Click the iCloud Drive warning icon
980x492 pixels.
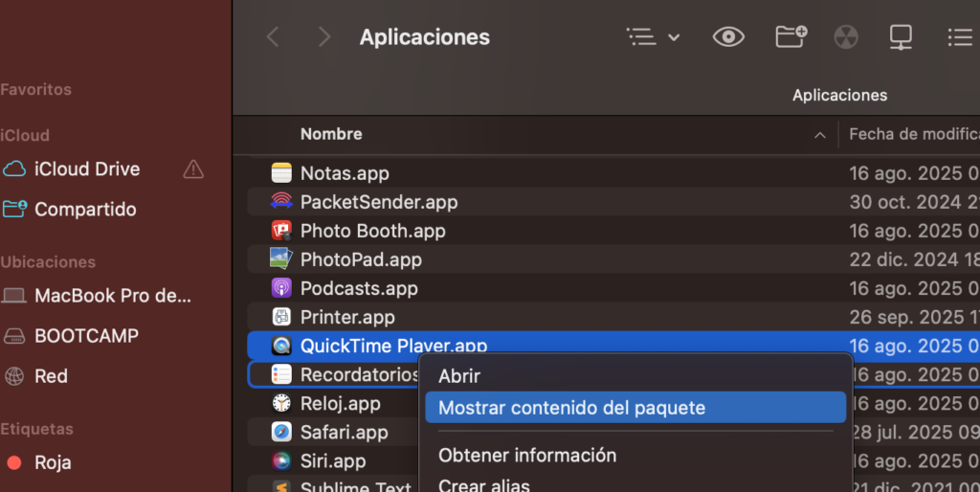point(193,169)
